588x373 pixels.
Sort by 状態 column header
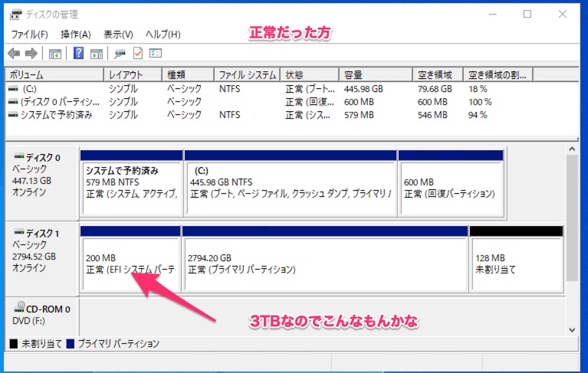pos(310,75)
